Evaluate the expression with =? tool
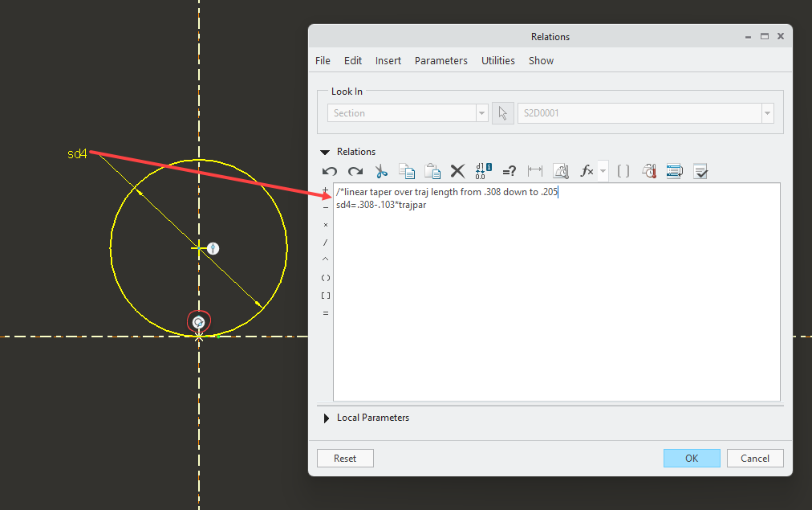Image resolution: width=812 pixels, height=510 pixels. pos(509,171)
